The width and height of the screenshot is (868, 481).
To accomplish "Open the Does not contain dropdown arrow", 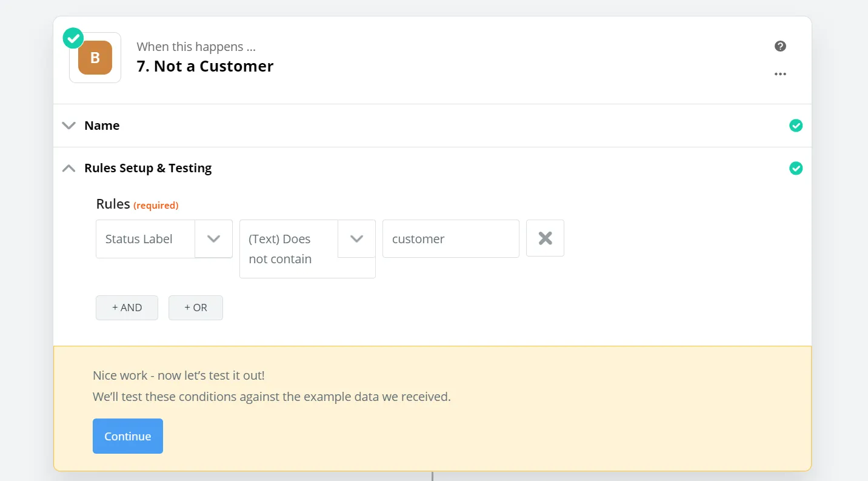I will point(356,239).
